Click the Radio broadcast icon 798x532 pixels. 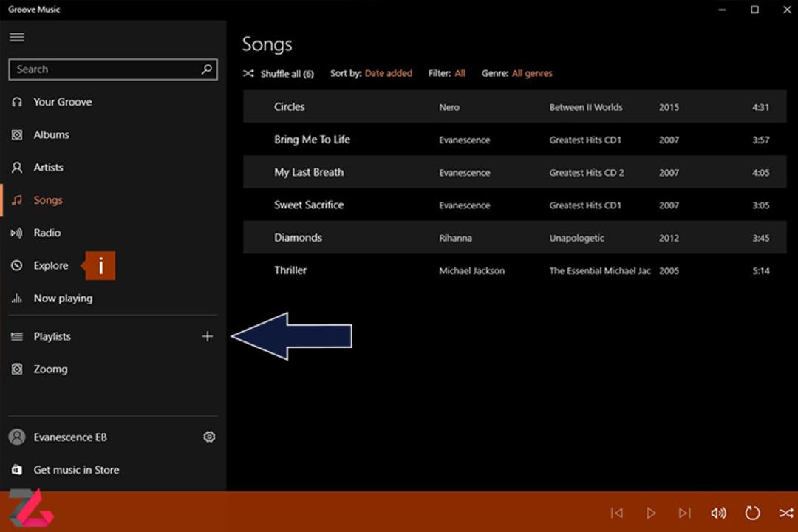pos(17,233)
